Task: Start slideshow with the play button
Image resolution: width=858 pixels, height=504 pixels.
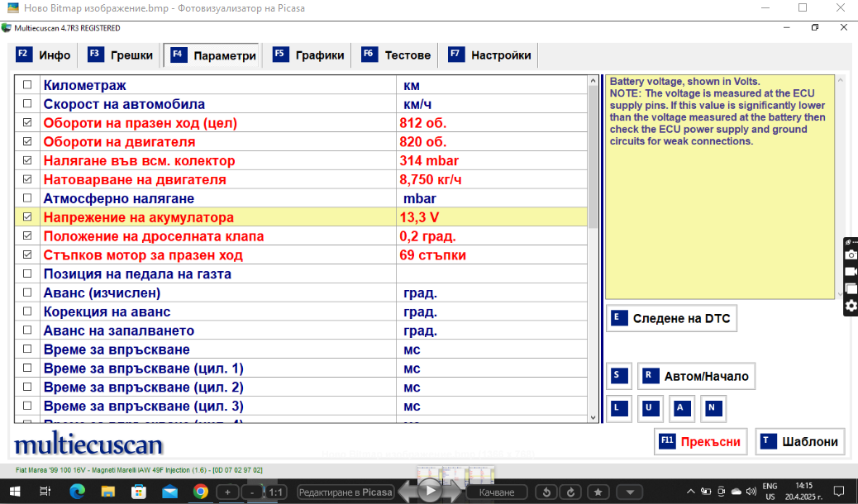Action: [430, 491]
